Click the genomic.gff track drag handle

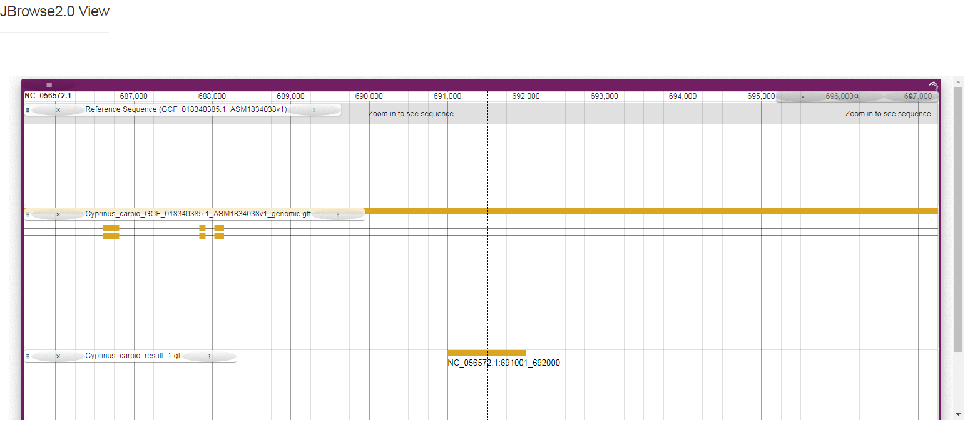(28, 214)
